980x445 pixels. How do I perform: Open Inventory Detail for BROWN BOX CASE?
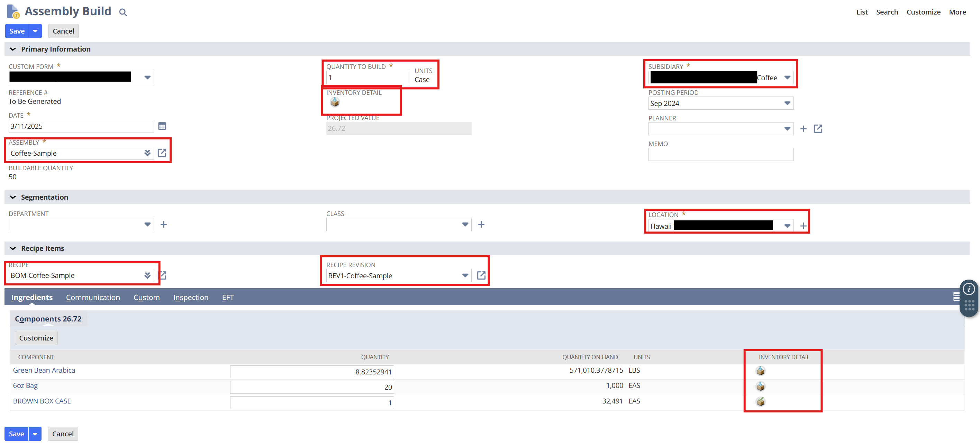click(760, 402)
